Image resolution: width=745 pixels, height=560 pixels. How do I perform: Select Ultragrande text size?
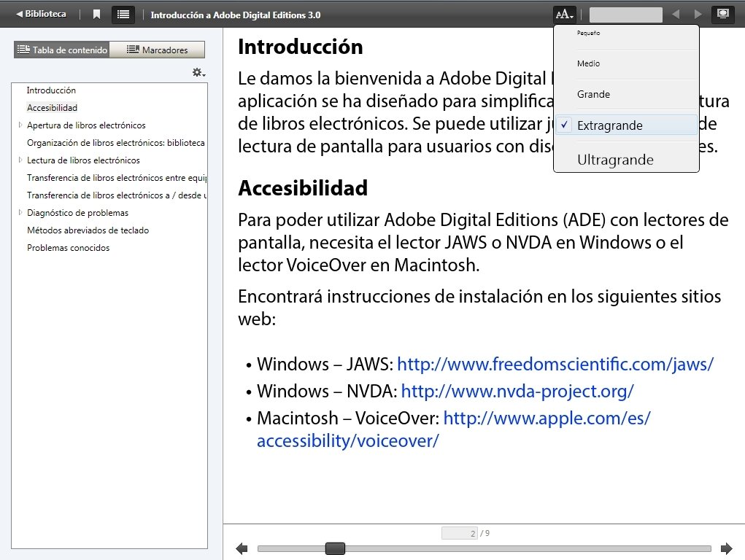click(x=626, y=160)
